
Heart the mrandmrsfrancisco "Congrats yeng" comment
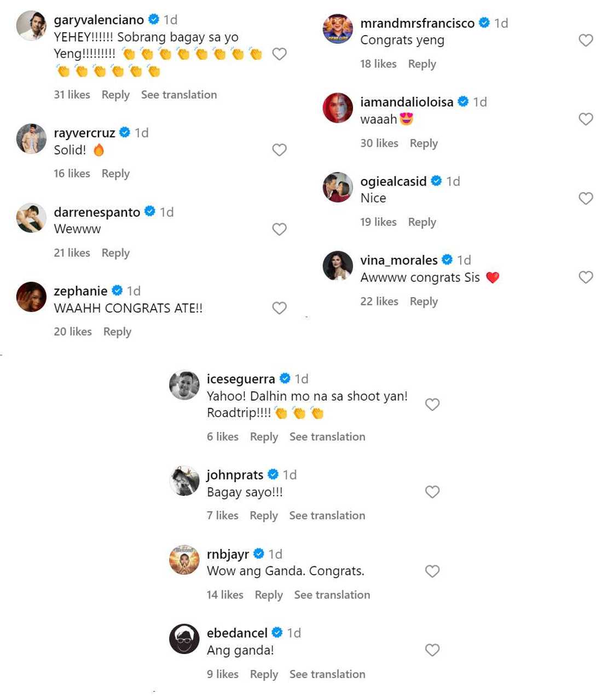586,40
